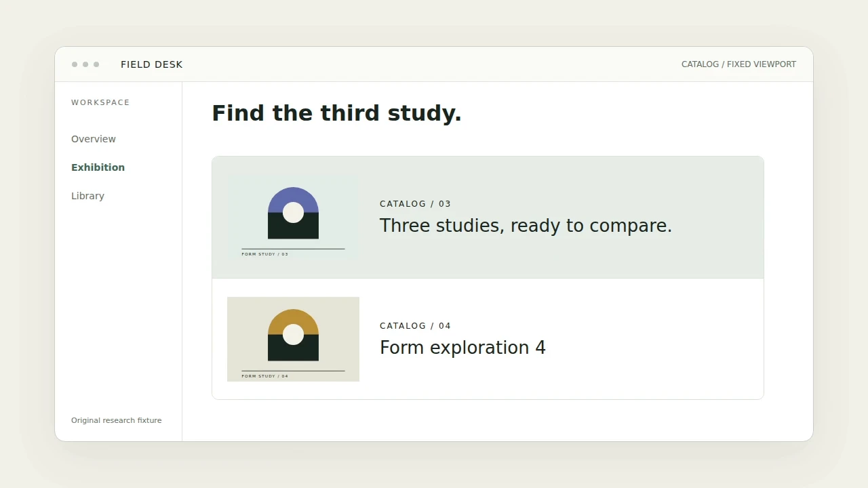Viewport: 868px width, 488px height.
Task: Click the "Form exploration 4" title
Action: point(462,348)
